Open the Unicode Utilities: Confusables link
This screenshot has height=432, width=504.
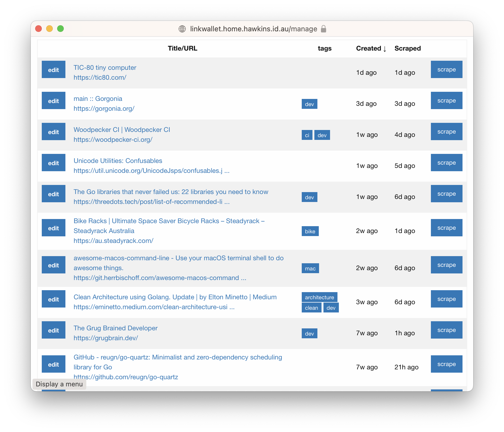click(x=118, y=161)
